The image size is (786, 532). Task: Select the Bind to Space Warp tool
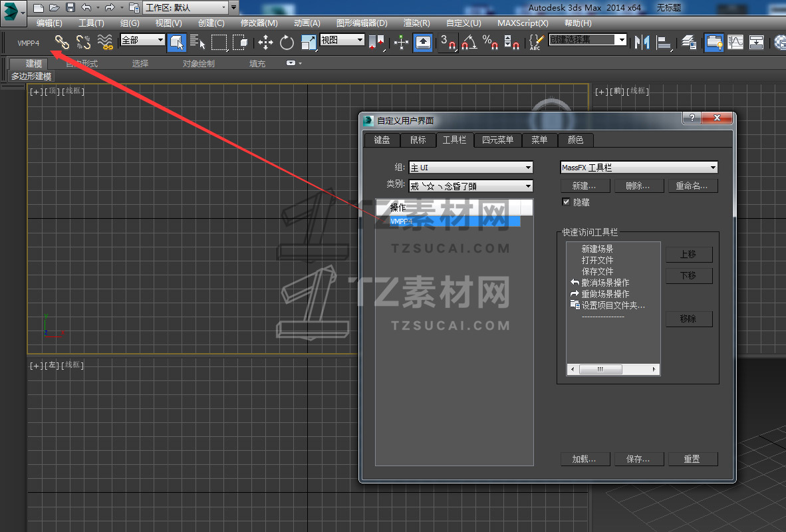click(x=105, y=43)
